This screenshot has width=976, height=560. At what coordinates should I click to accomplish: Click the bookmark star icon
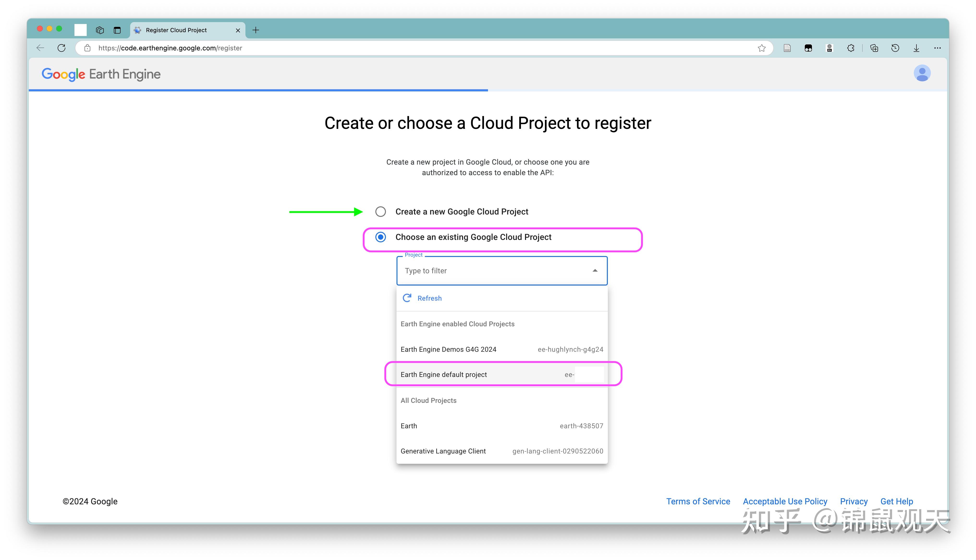(761, 48)
